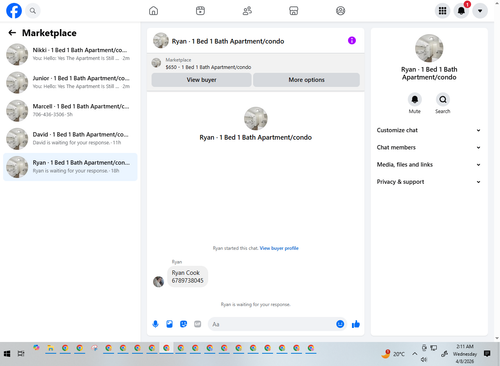500x366 pixels.
Task: Follow the View buyer profile link
Action: pos(279,248)
